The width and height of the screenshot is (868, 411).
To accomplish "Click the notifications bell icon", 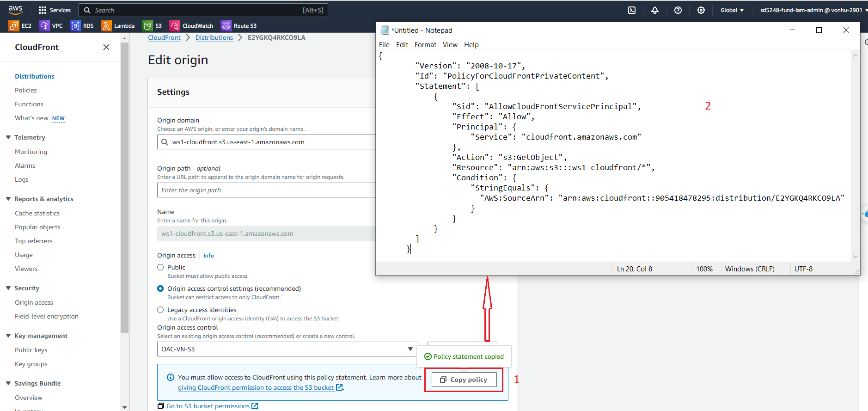I will pos(655,10).
